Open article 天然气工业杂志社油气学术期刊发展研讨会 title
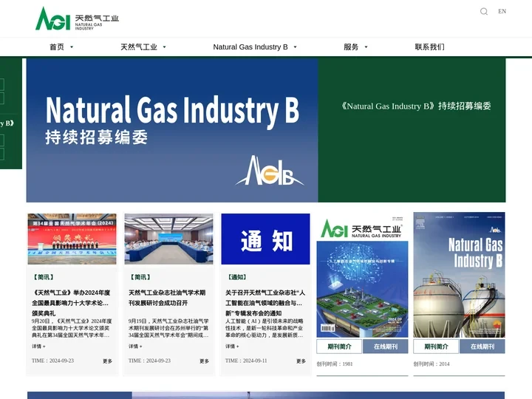Screen dimensions: 532x399 click(167, 298)
